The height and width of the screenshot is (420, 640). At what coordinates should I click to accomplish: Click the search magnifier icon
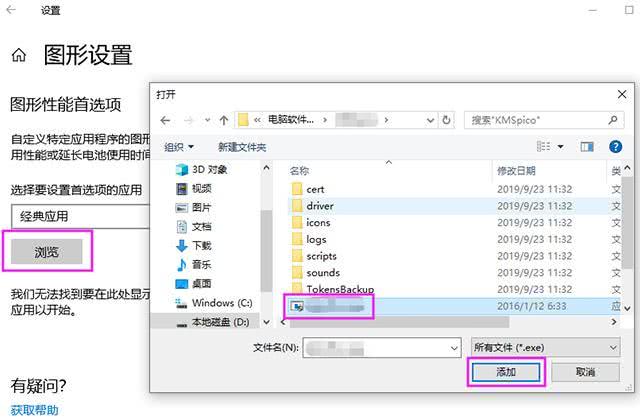[x=613, y=120]
